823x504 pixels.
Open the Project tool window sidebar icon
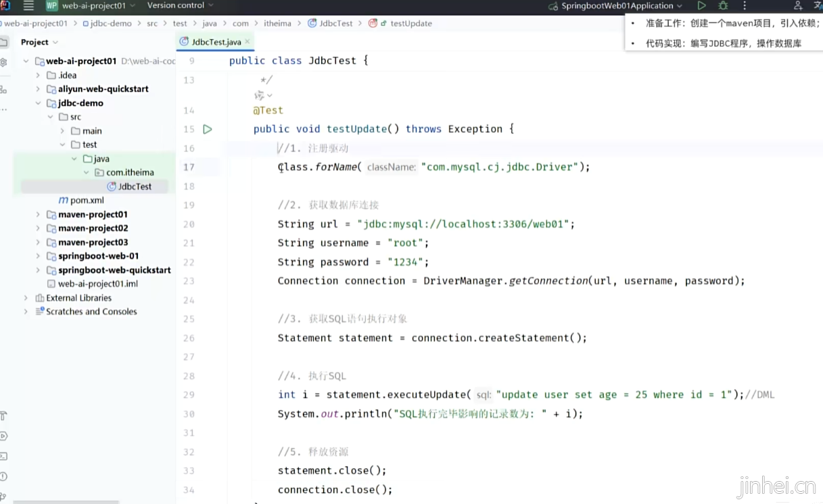pos(3,42)
